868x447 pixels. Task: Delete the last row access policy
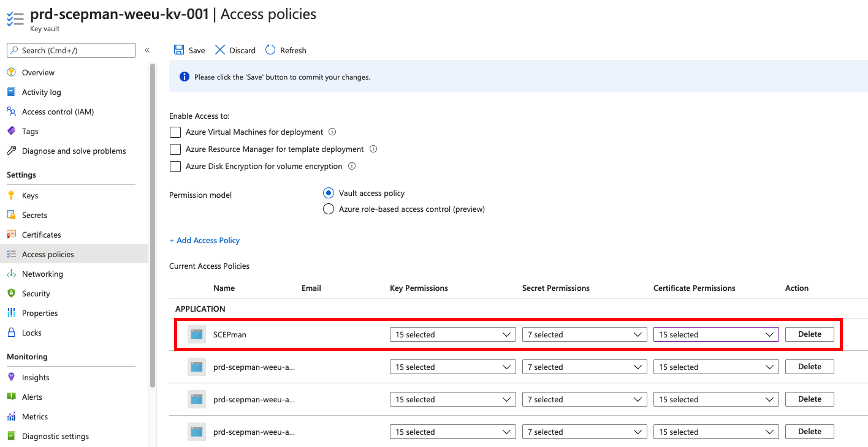pos(809,432)
